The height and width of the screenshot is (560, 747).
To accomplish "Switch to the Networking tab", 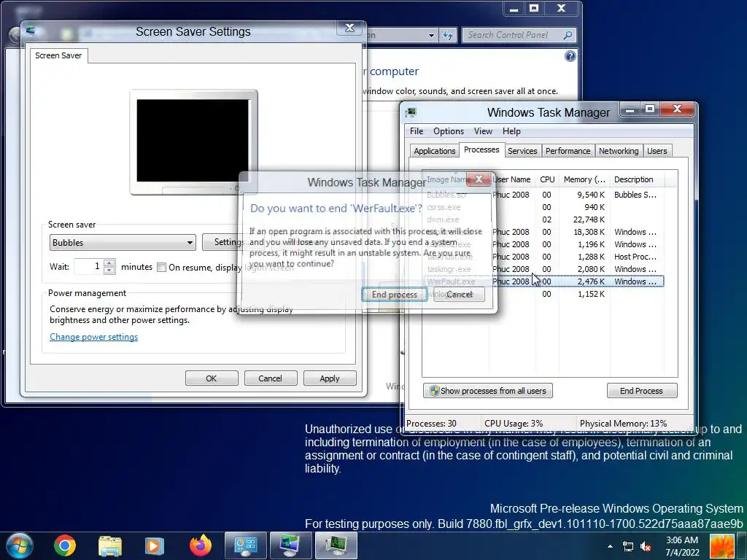I will (619, 151).
